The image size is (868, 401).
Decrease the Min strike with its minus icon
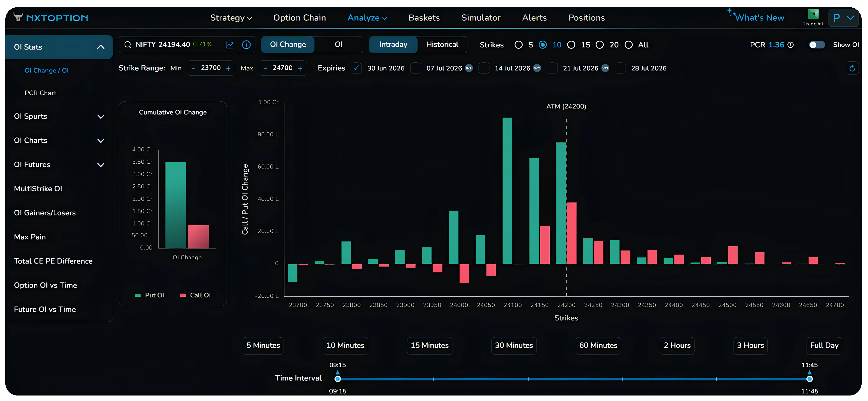(x=193, y=68)
